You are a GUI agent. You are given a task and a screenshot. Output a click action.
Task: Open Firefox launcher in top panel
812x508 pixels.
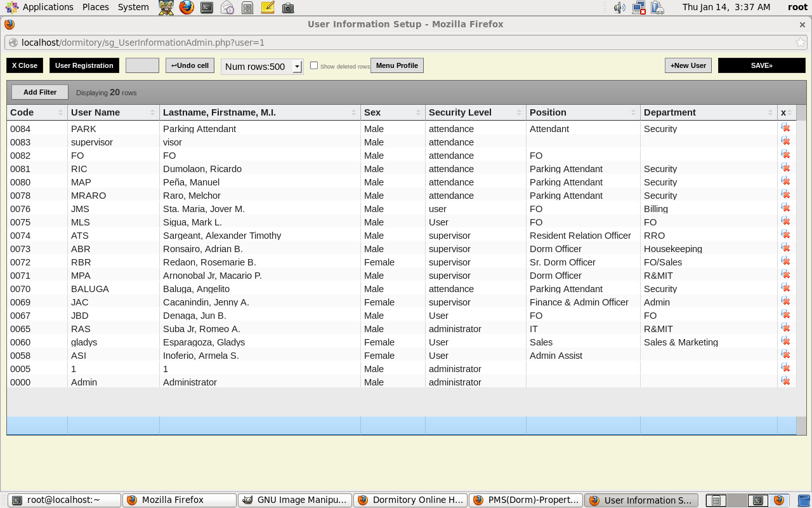pos(187,8)
